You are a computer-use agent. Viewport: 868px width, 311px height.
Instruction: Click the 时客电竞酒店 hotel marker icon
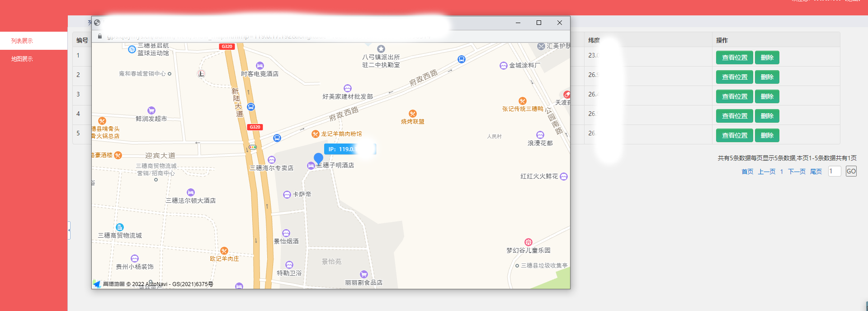pyautogui.click(x=260, y=66)
